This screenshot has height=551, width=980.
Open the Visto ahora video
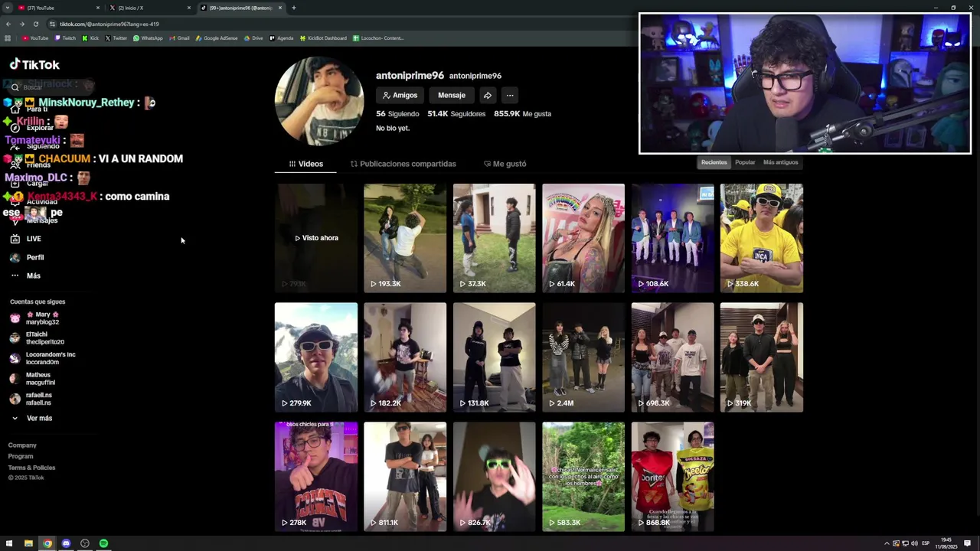tap(316, 238)
